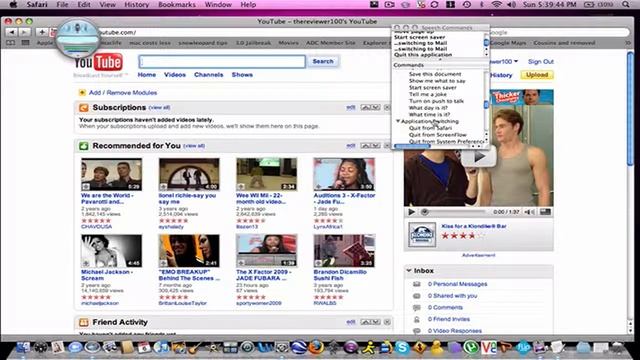Open the Window menu
The image size is (640, 360).
pyautogui.click(x=218, y=4)
